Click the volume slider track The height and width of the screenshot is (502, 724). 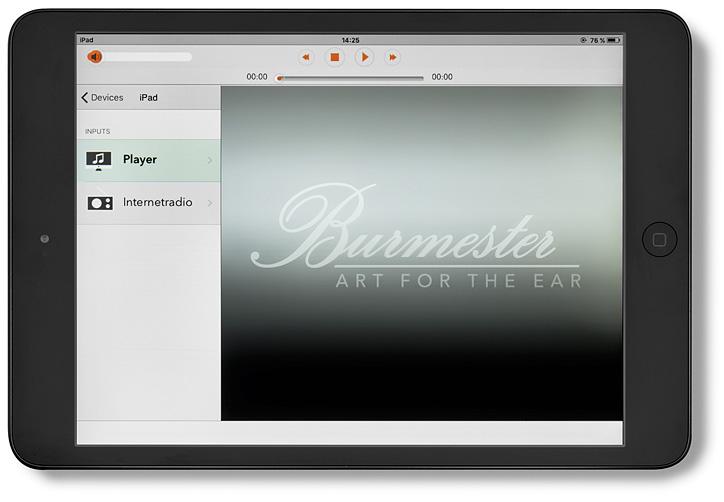(x=147, y=57)
